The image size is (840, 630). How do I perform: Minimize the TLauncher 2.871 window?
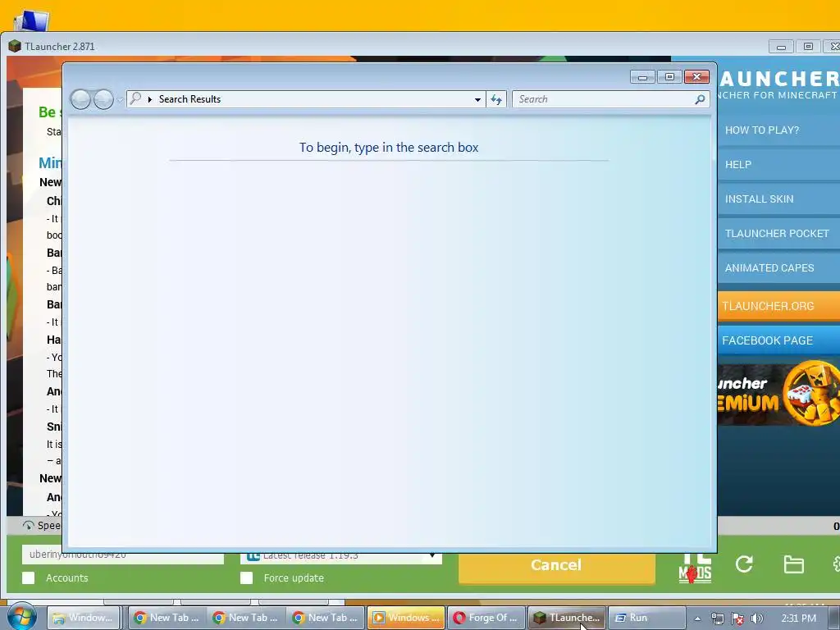781,47
